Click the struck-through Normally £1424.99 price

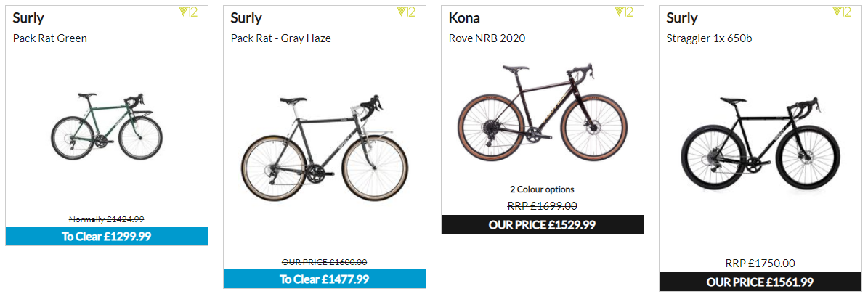[107, 219]
